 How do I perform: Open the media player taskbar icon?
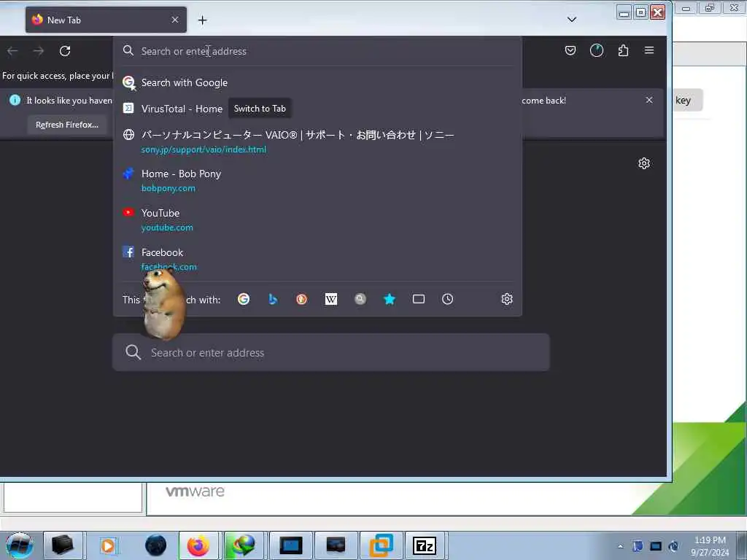click(x=108, y=545)
